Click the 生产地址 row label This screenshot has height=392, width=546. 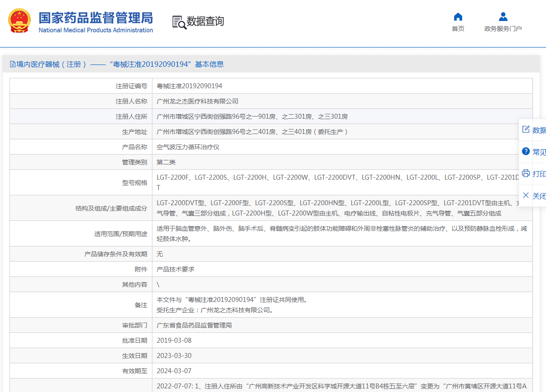[x=134, y=132]
